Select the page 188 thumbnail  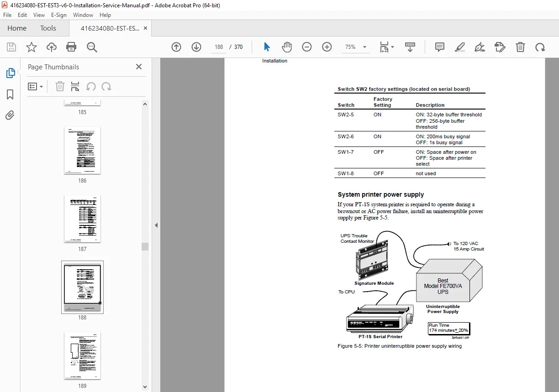coord(82,287)
